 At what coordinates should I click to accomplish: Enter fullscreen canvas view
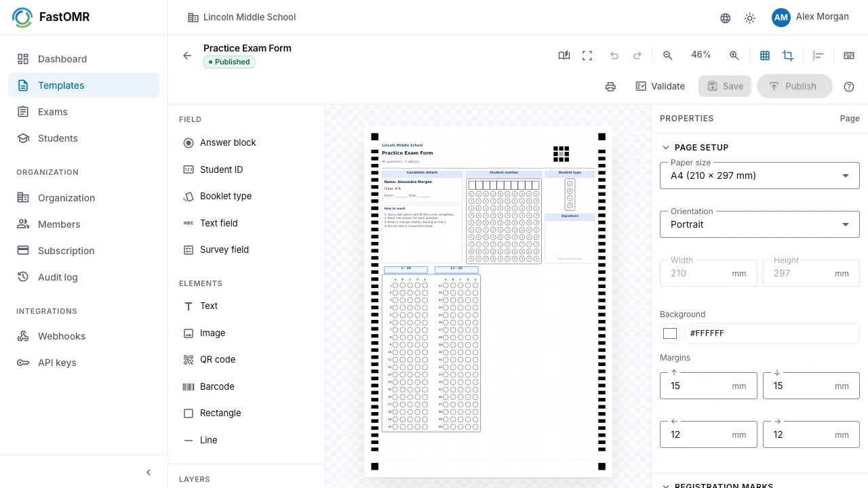587,56
